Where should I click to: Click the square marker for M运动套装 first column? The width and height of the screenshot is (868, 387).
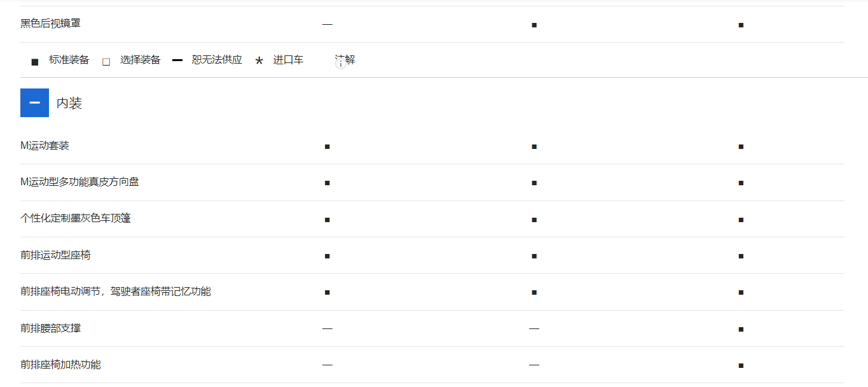tap(327, 146)
